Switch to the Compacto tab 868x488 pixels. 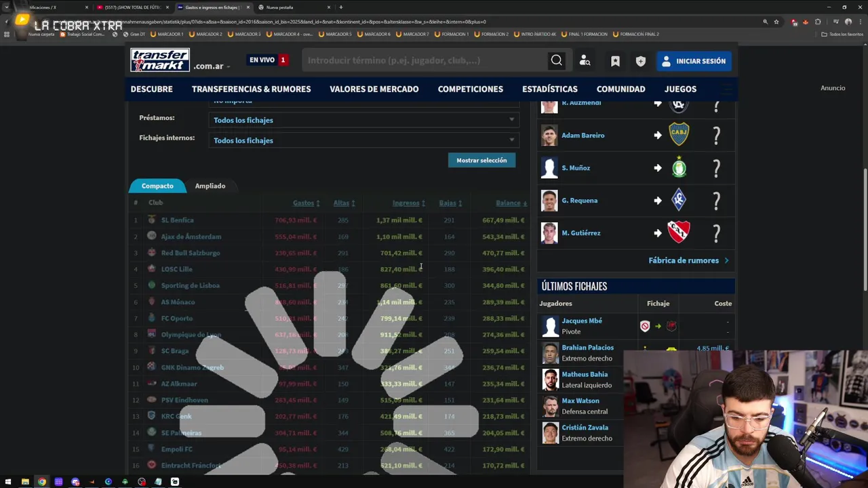pyautogui.click(x=157, y=186)
